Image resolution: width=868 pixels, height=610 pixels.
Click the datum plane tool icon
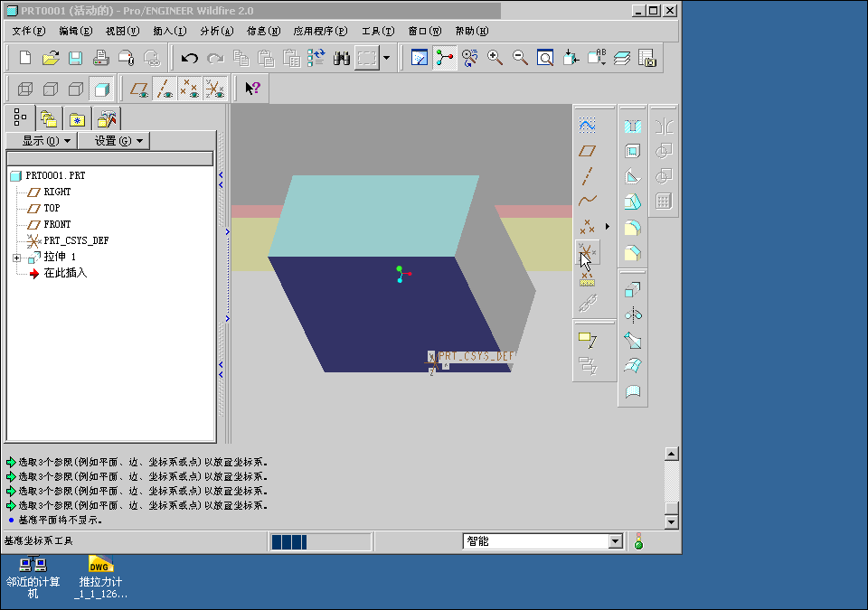[587, 151]
